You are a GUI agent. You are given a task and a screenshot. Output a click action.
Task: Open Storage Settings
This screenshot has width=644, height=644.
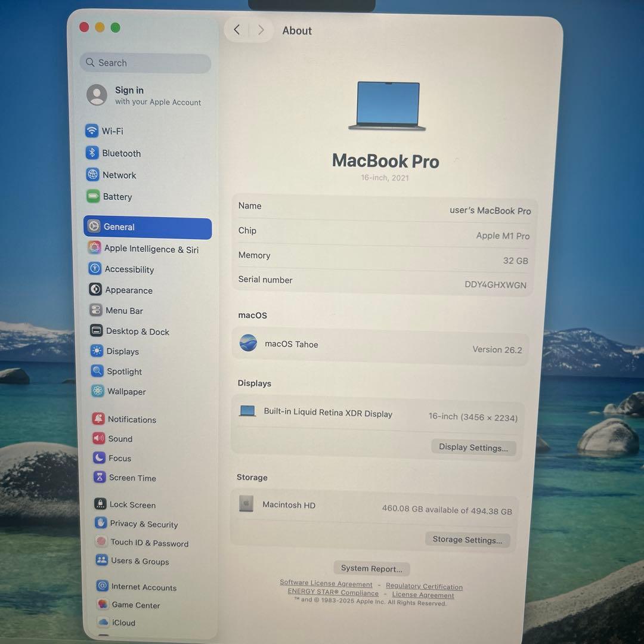click(x=467, y=540)
